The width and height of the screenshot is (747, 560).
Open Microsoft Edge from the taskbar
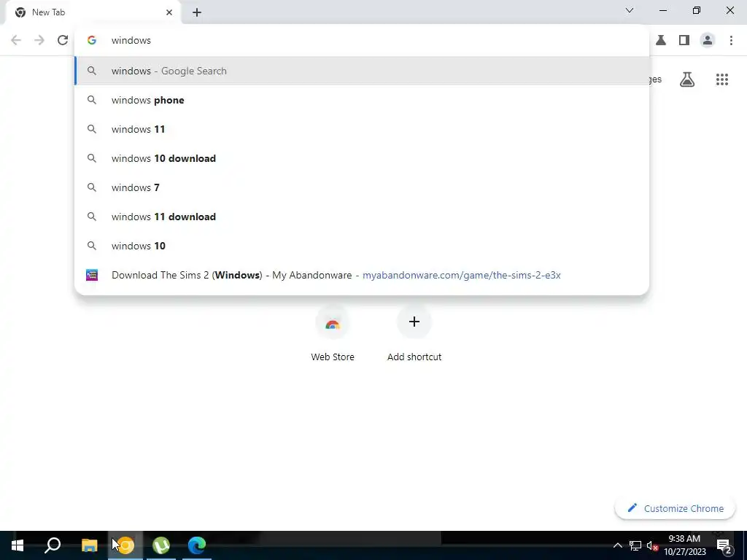[x=197, y=545]
